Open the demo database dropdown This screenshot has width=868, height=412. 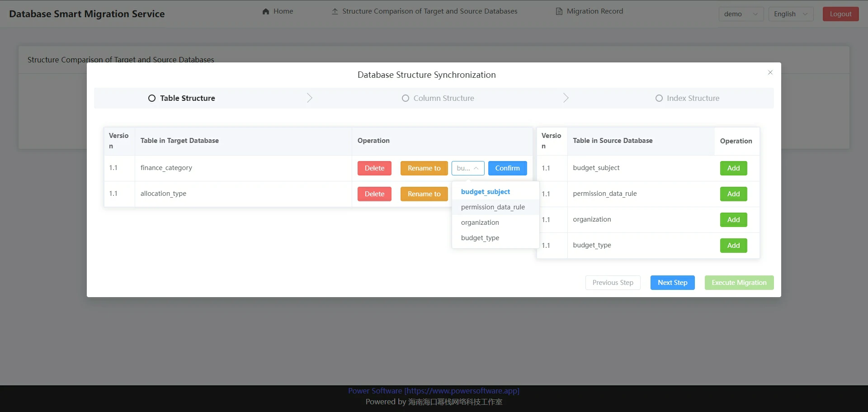(x=741, y=14)
